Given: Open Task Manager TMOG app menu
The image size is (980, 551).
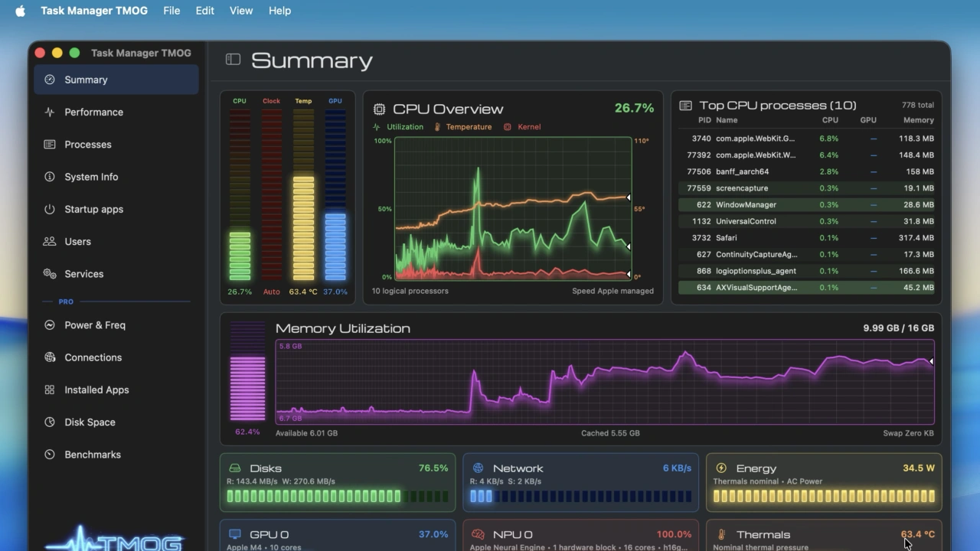Looking at the screenshot, I should (x=93, y=11).
